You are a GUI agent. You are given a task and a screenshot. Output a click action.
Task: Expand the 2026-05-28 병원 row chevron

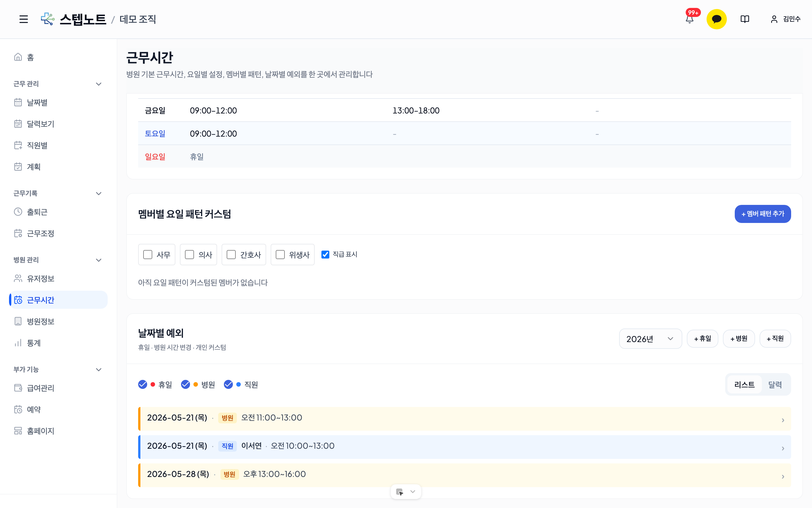click(783, 476)
